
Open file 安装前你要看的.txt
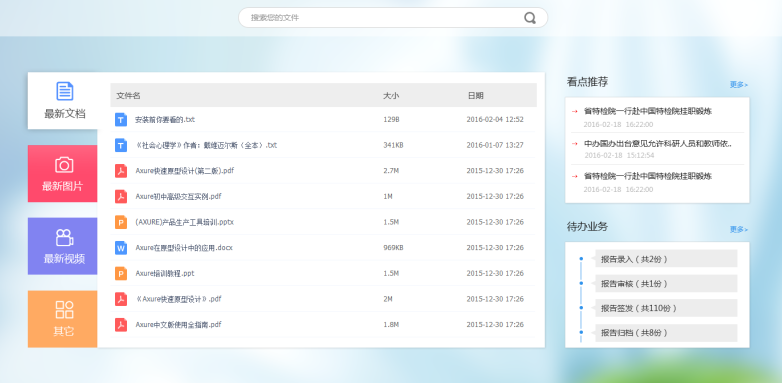(x=165, y=120)
